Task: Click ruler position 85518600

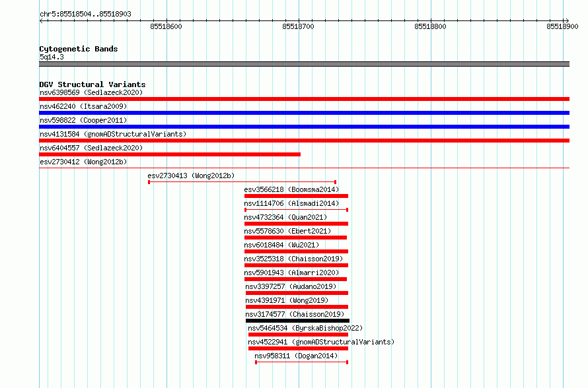Action: point(166,26)
